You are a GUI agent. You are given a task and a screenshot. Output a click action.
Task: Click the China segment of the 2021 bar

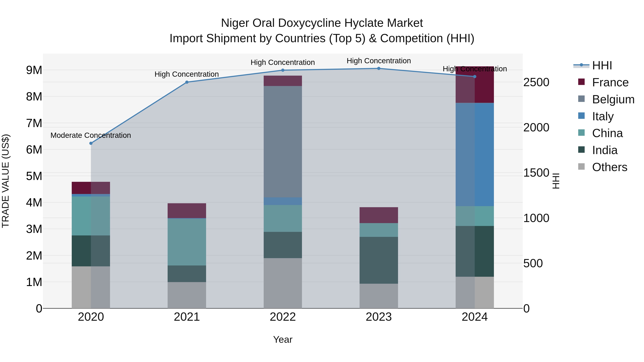(187, 242)
